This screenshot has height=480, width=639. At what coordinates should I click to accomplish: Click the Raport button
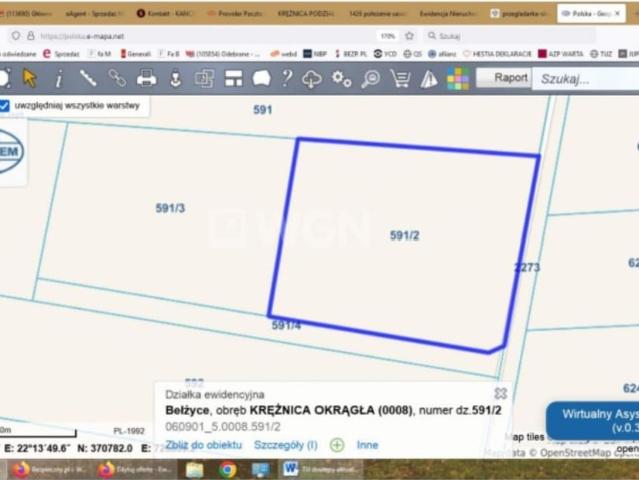pos(510,77)
